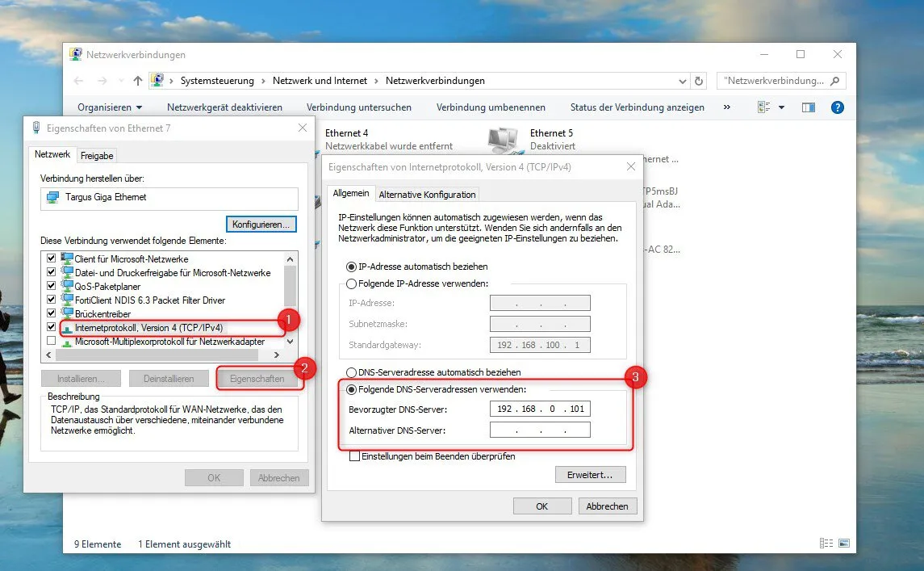Close the IPv4 properties dialog with X
Image resolution: width=924 pixels, height=571 pixels.
tap(631, 167)
